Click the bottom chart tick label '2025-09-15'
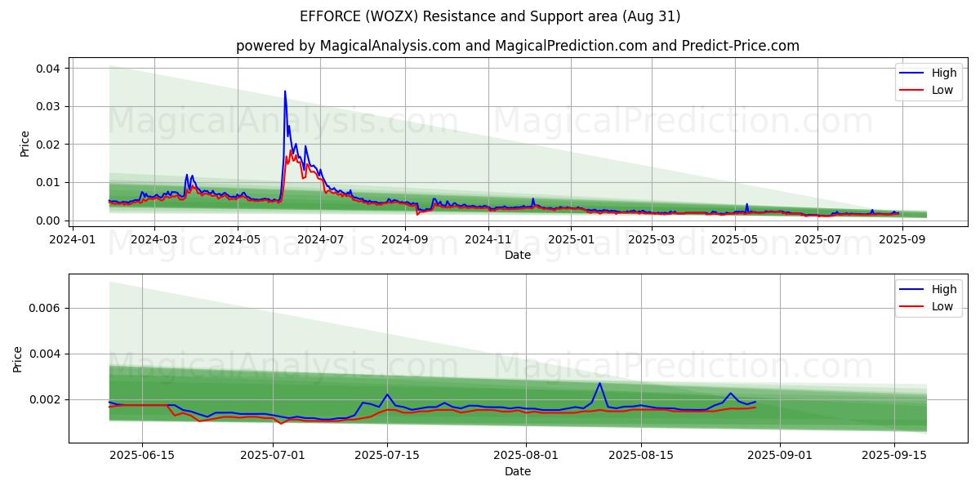This screenshot has height=490, width=980. 895,456
